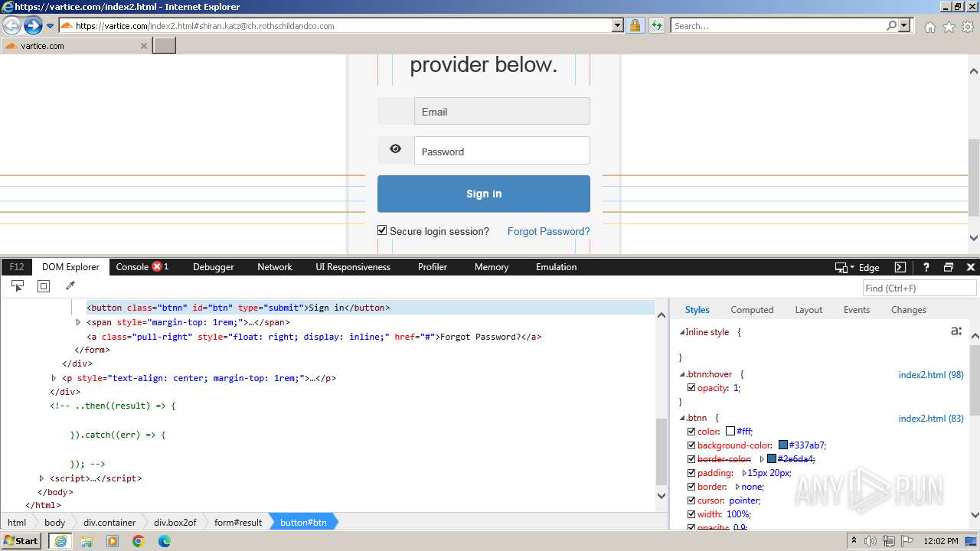Expand the script node
Viewport: 980px width, 551px height.
click(x=41, y=478)
